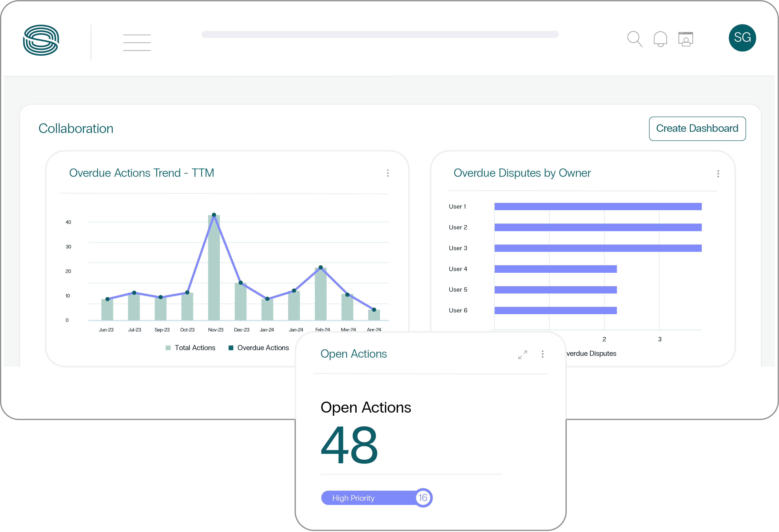Viewport: 779px width, 532px height.
Task: Click the 'User 4' row label
Action: [458, 269]
